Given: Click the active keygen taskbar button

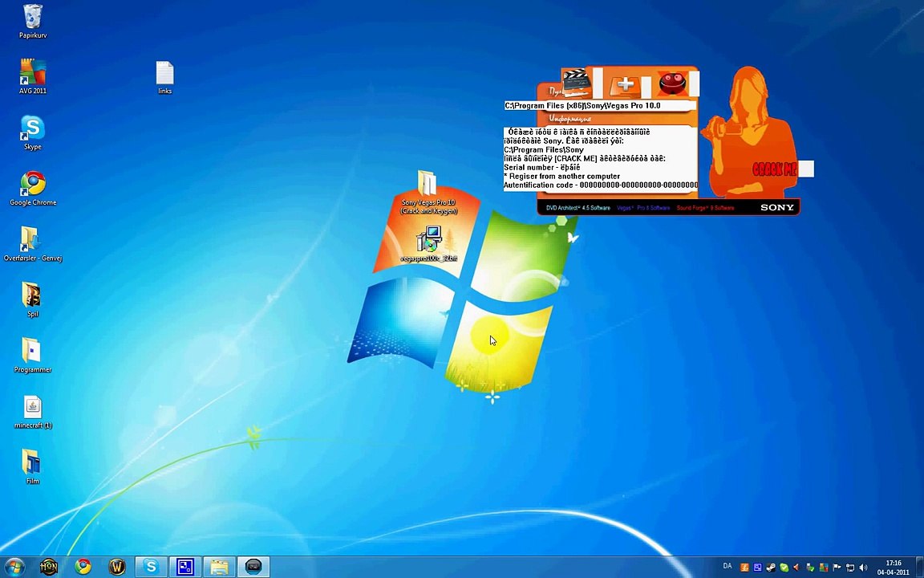Looking at the screenshot, I should (253, 567).
